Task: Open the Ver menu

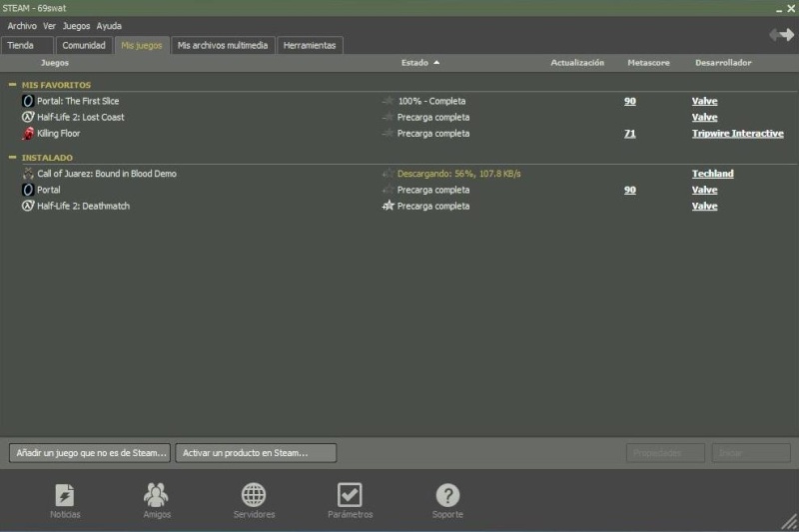Action: click(49, 26)
